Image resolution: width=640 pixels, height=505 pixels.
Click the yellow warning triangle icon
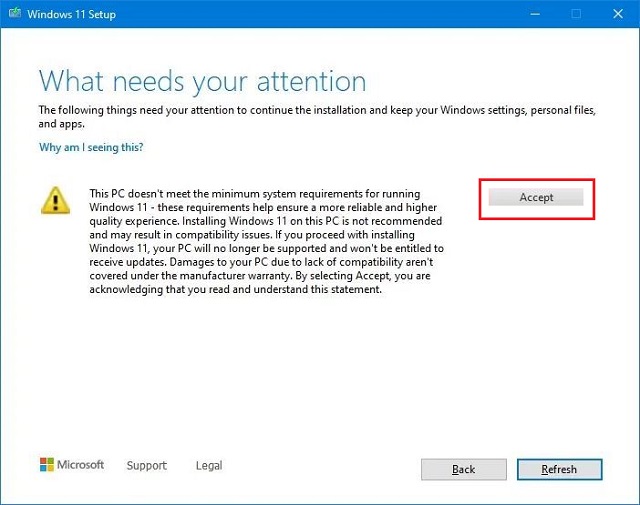tap(56, 200)
